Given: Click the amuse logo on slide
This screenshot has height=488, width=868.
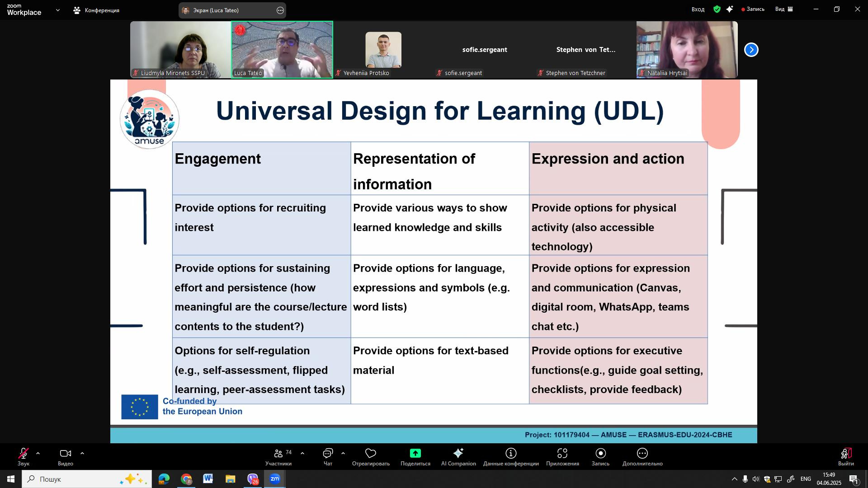Looking at the screenshot, I should [x=150, y=119].
